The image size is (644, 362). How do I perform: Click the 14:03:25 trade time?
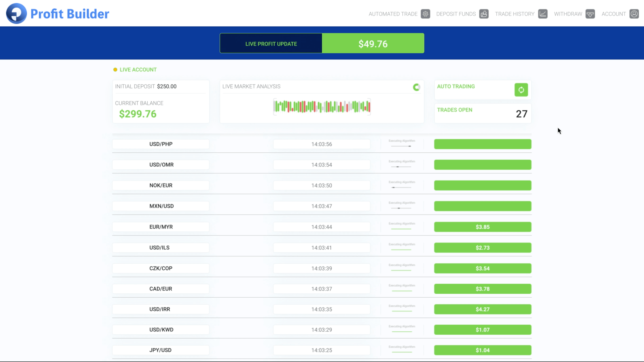coord(322,351)
